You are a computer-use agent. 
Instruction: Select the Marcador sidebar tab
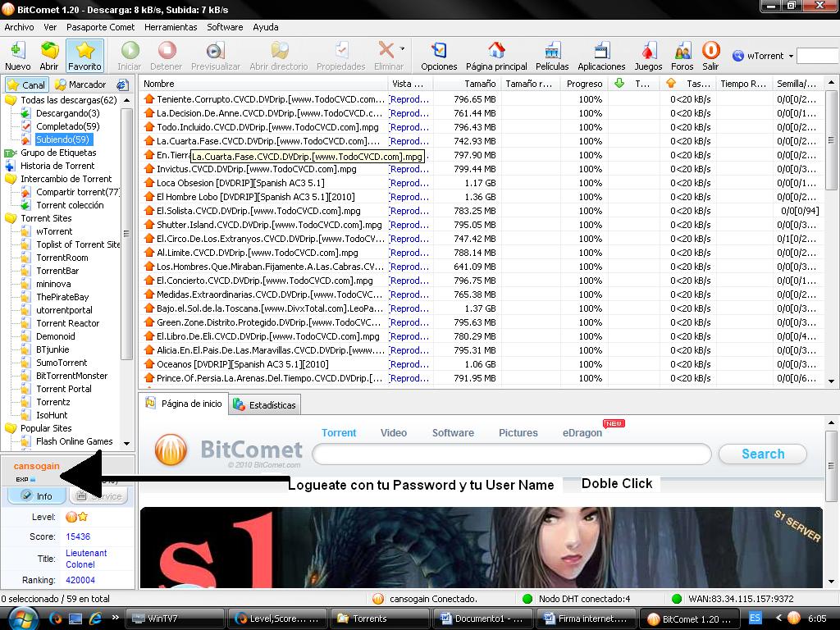pos(80,84)
